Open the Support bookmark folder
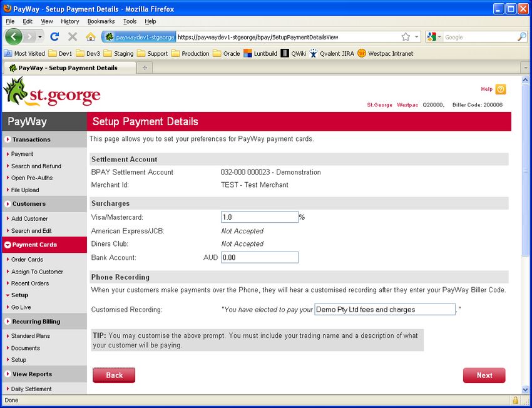Image resolution: width=532 pixels, height=408 pixels. (x=153, y=54)
